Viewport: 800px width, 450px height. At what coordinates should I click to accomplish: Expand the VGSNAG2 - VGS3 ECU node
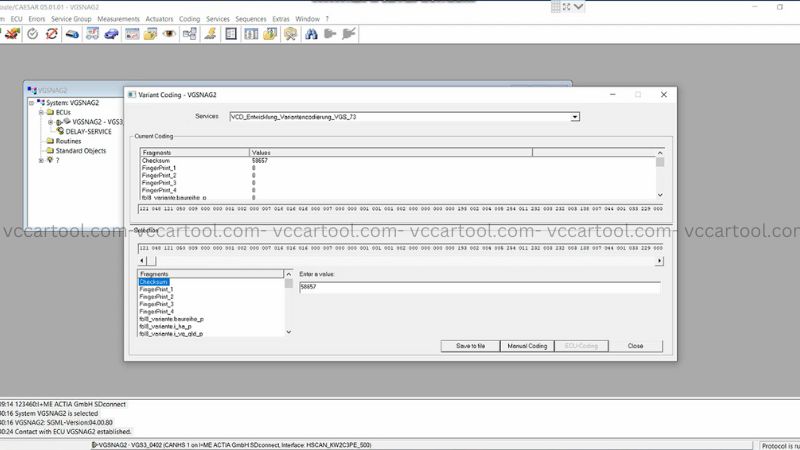[x=51, y=122]
